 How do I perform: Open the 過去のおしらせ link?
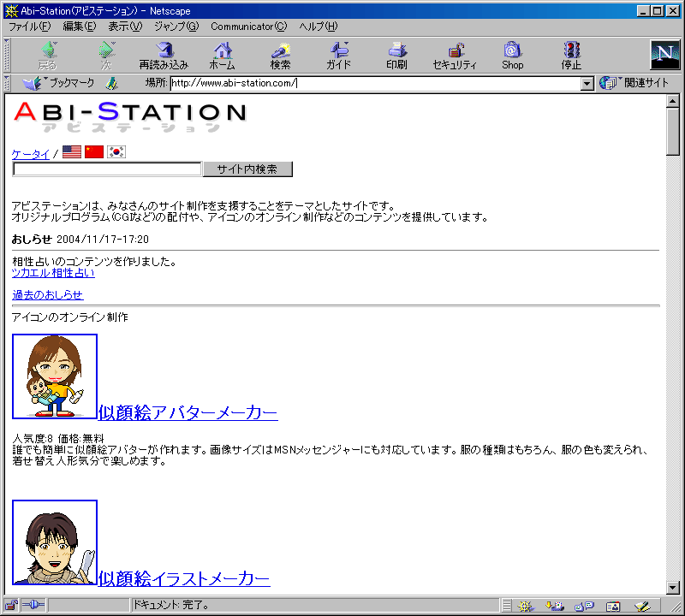point(48,294)
